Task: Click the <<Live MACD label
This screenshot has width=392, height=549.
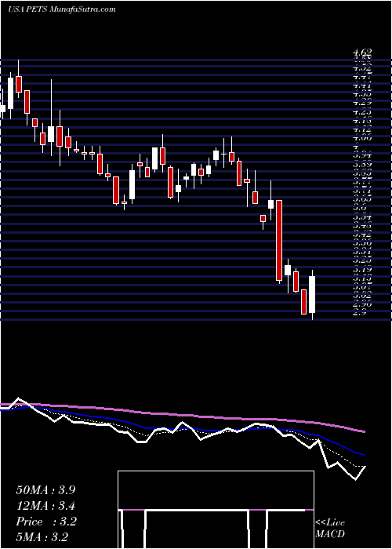Action: click(x=330, y=529)
